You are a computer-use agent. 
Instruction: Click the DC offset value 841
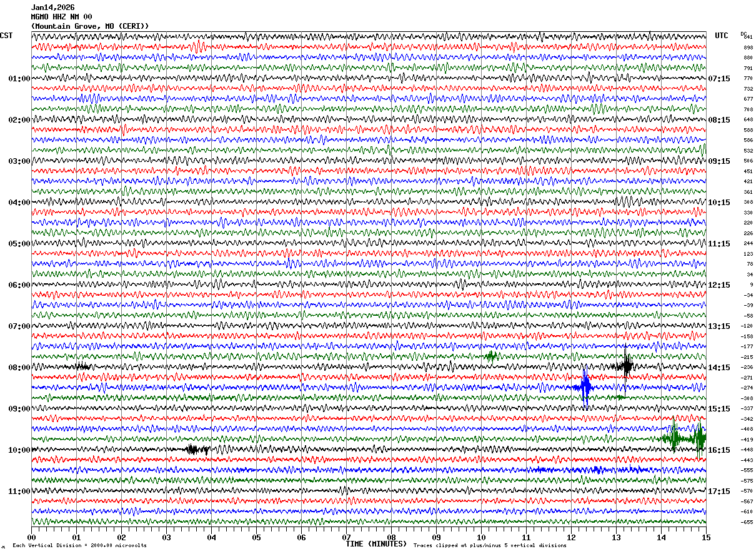pyautogui.click(x=748, y=38)
